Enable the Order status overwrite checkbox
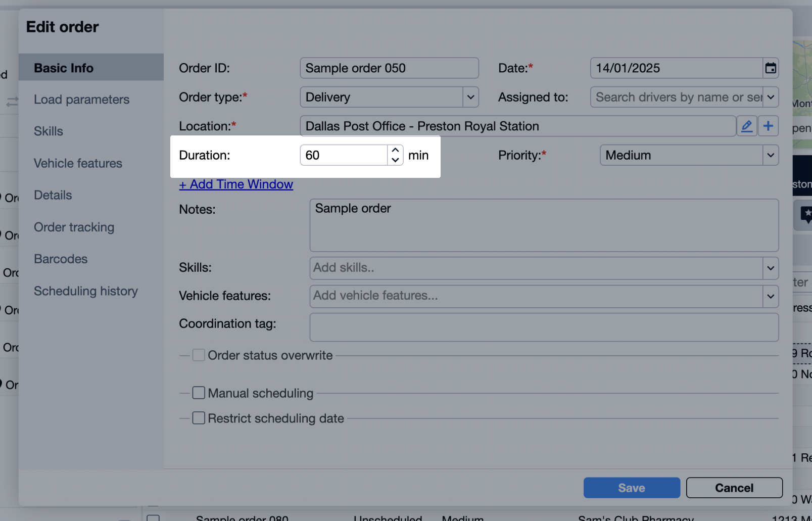The image size is (812, 521). [x=199, y=355]
